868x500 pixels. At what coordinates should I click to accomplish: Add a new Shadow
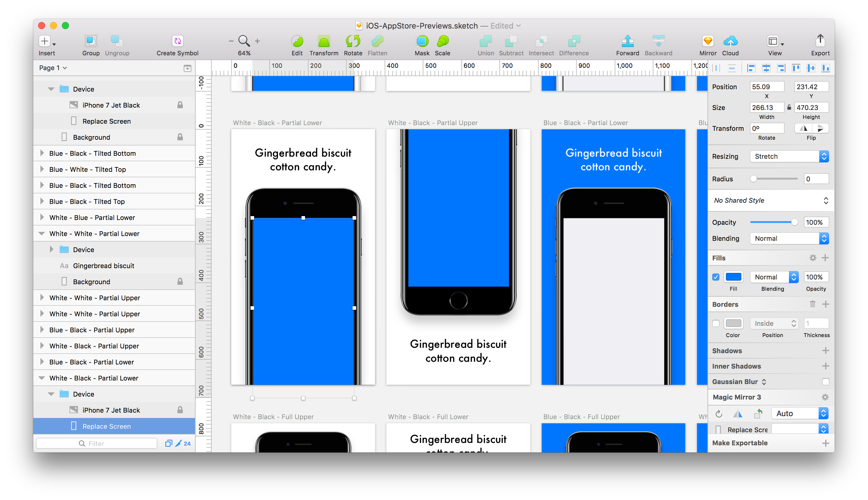(825, 350)
